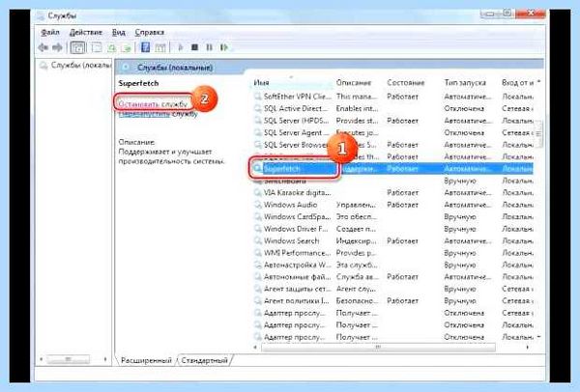Click the Перезапустить службу link
The height and width of the screenshot is (392, 580).
158,114
